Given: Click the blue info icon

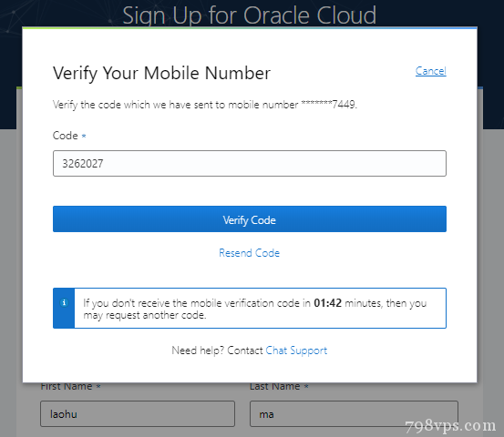Looking at the screenshot, I should (64, 302).
